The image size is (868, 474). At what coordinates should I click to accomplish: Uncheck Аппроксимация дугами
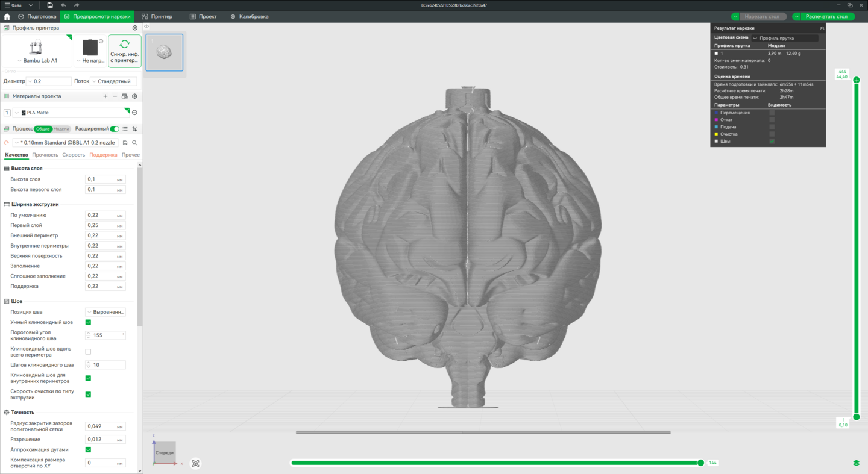click(88, 450)
